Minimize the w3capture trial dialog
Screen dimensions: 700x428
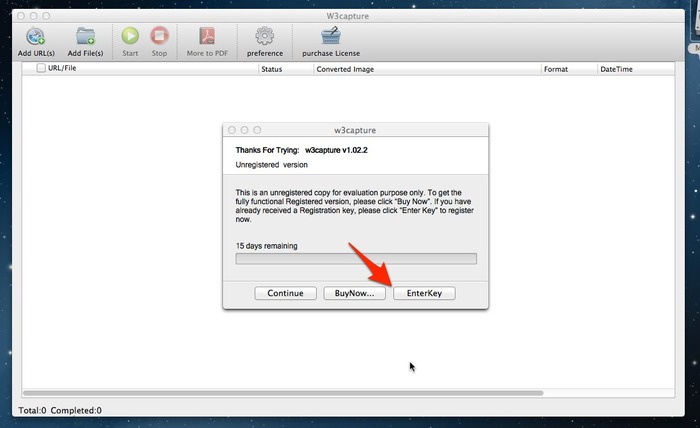click(244, 130)
